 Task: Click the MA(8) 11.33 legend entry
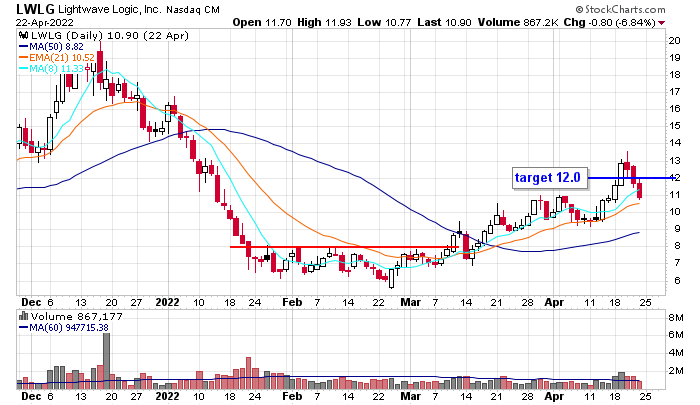pos(51,69)
